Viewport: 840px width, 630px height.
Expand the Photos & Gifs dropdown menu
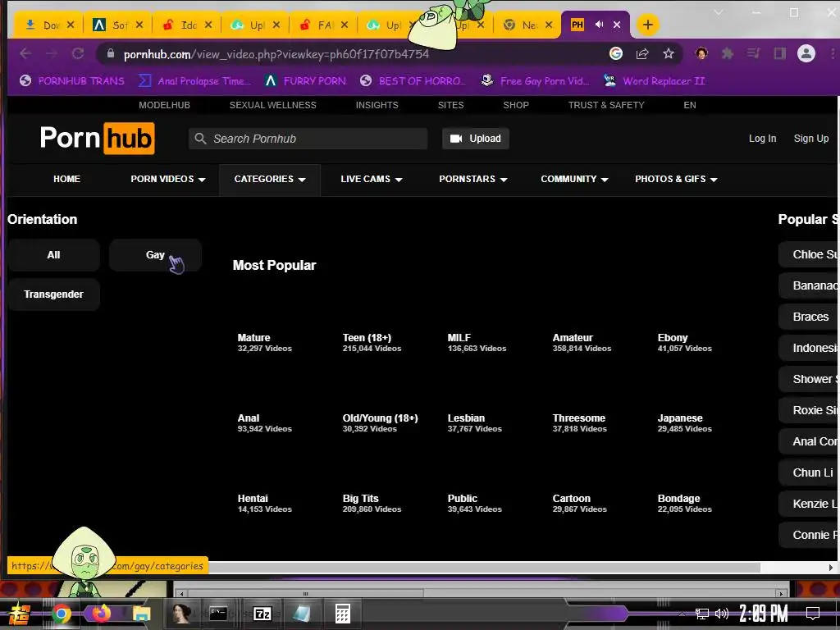(x=676, y=179)
